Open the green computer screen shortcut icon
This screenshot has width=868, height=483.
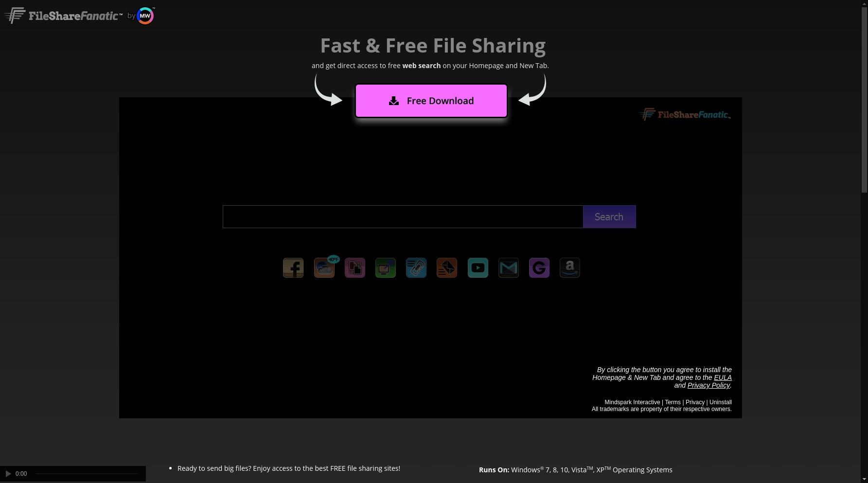(386, 268)
